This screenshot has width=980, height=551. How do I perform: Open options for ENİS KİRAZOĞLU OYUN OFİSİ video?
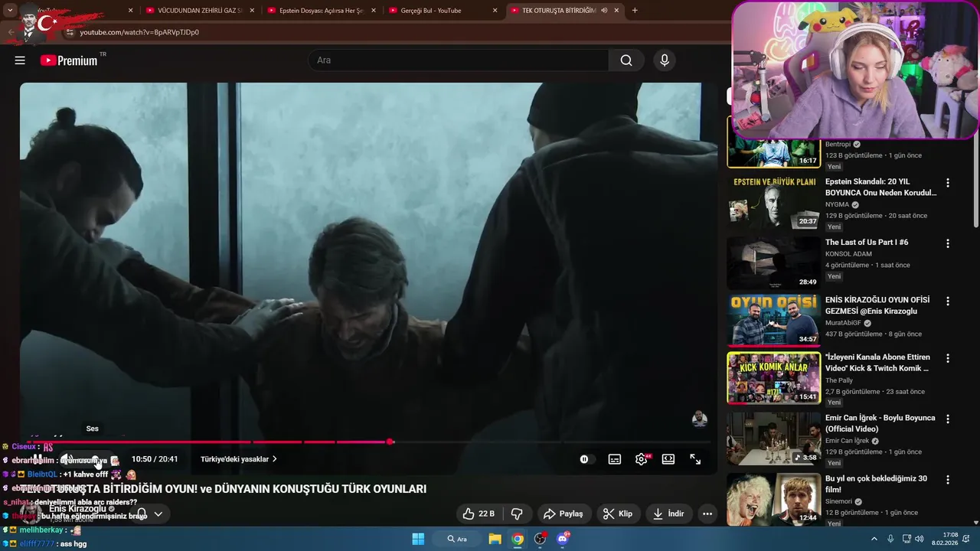[948, 301]
